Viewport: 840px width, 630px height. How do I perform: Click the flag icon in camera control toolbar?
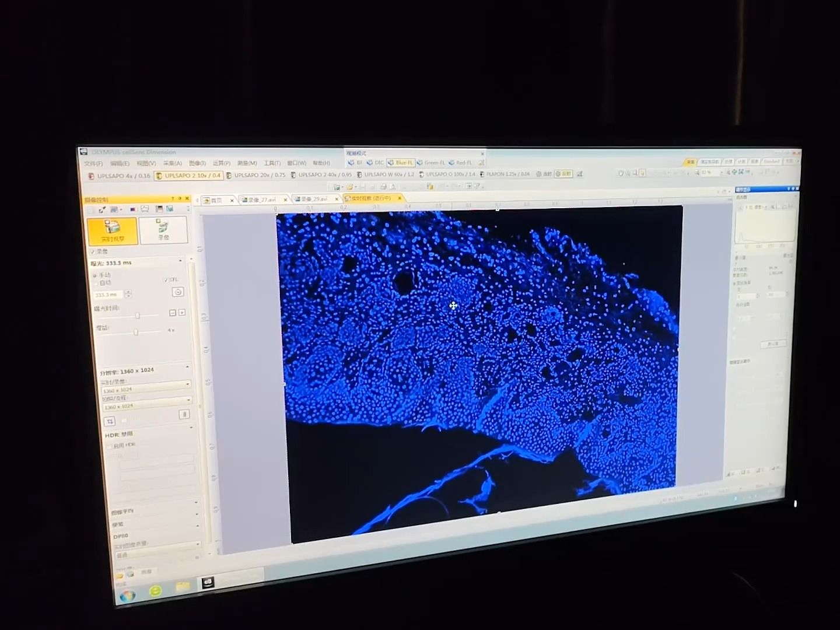[x=133, y=209]
